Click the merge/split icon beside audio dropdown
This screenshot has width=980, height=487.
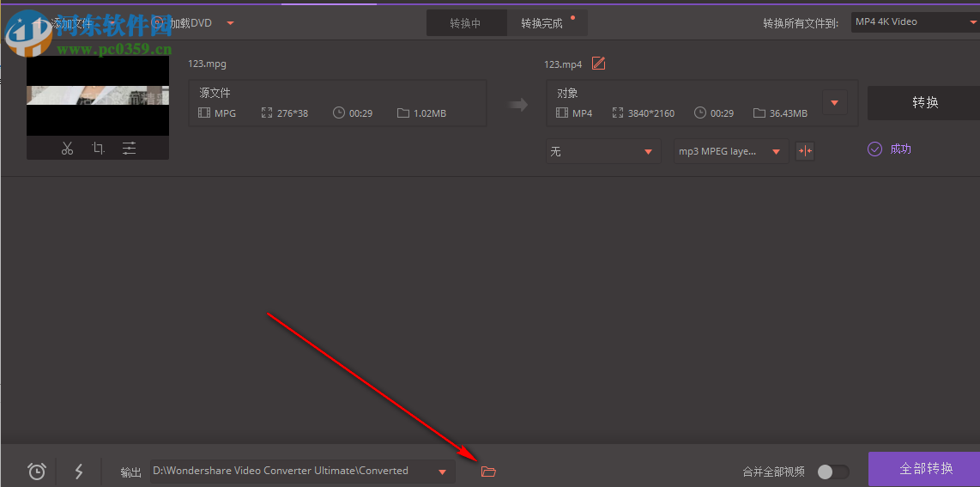pyautogui.click(x=805, y=151)
